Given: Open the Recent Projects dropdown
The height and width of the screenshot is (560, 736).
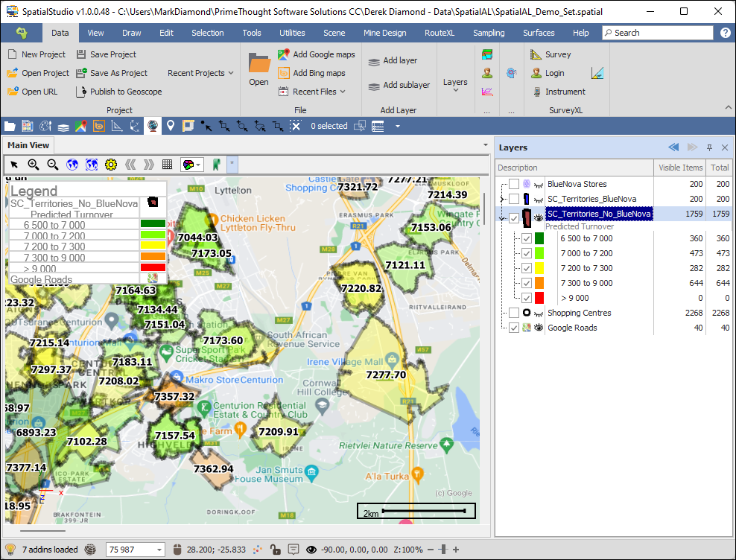Looking at the screenshot, I should click(x=200, y=73).
